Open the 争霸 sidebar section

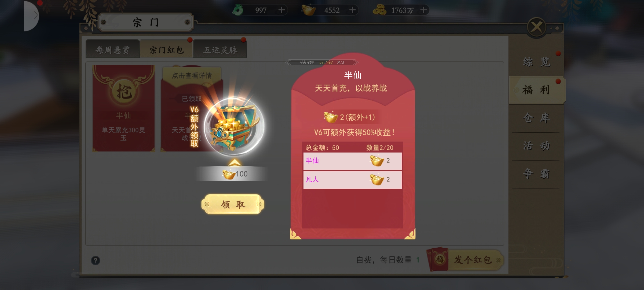pos(536,174)
